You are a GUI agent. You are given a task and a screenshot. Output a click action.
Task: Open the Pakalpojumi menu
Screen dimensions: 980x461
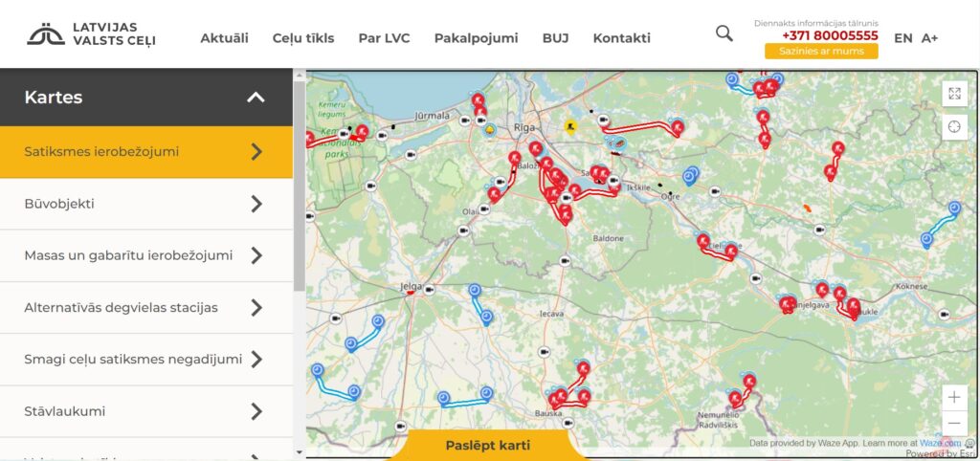coord(476,38)
